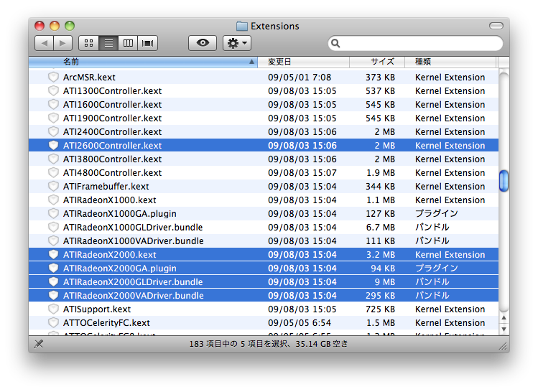Click the ATIRadeonX2000.kext file icon
538x392 pixels.
[x=53, y=254]
